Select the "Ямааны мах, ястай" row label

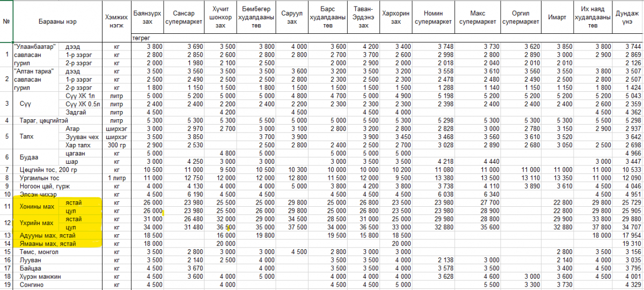click(x=47, y=244)
